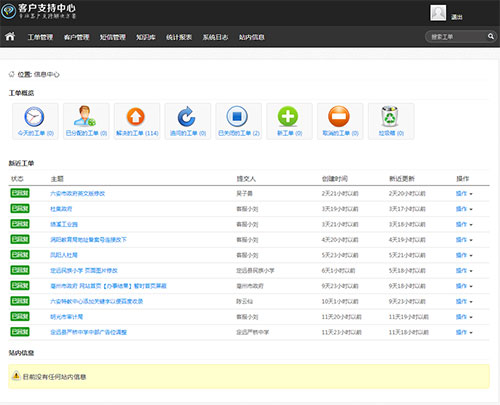The height and width of the screenshot is (405, 500).
Task: Click the small home icon beside 位置
Action: pos(12,74)
